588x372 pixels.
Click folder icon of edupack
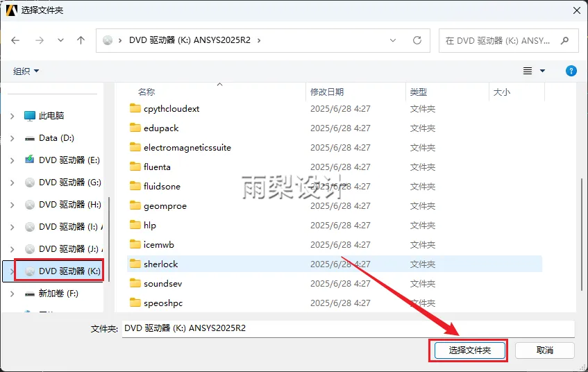[x=135, y=128]
